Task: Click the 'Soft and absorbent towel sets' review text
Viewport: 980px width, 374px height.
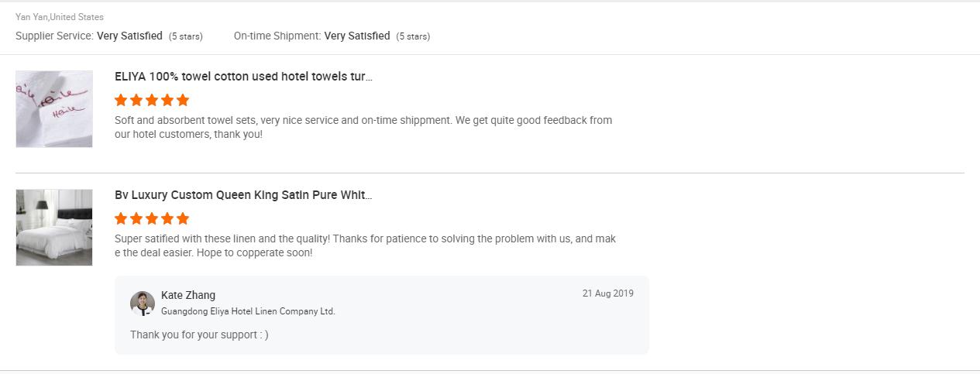Action: [363, 127]
